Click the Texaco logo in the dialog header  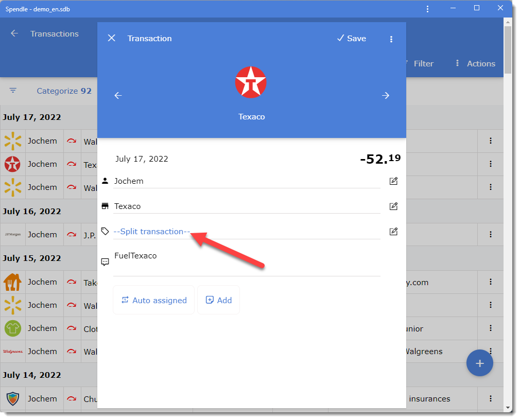(x=251, y=82)
